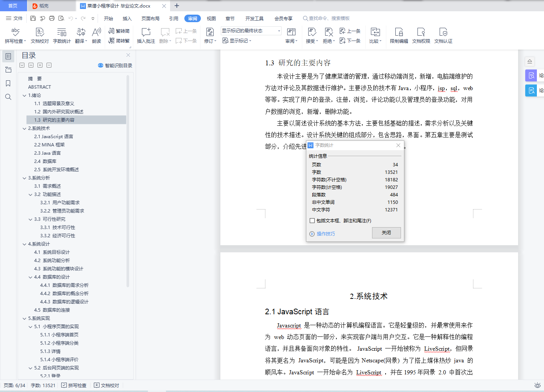Viewport: 544px width, 392px height.
Task: Select outline item 2.1 JavaScript 语言
Action: (x=53, y=137)
